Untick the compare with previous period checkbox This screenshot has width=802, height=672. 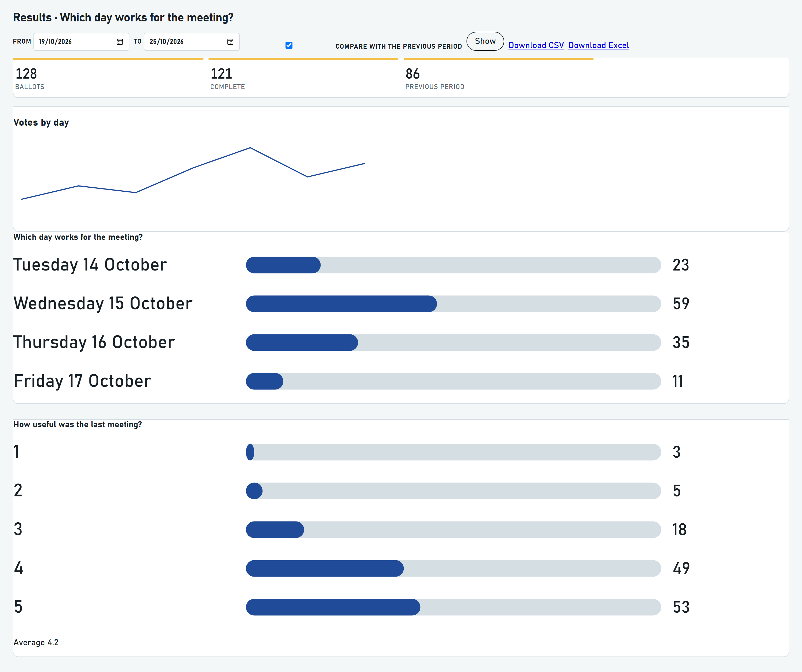(x=289, y=45)
